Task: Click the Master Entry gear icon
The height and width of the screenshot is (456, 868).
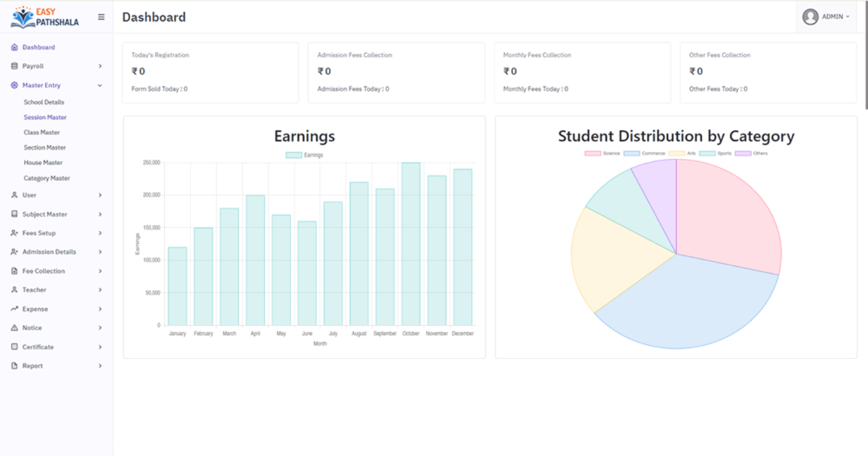Action: click(x=15, y=85)
